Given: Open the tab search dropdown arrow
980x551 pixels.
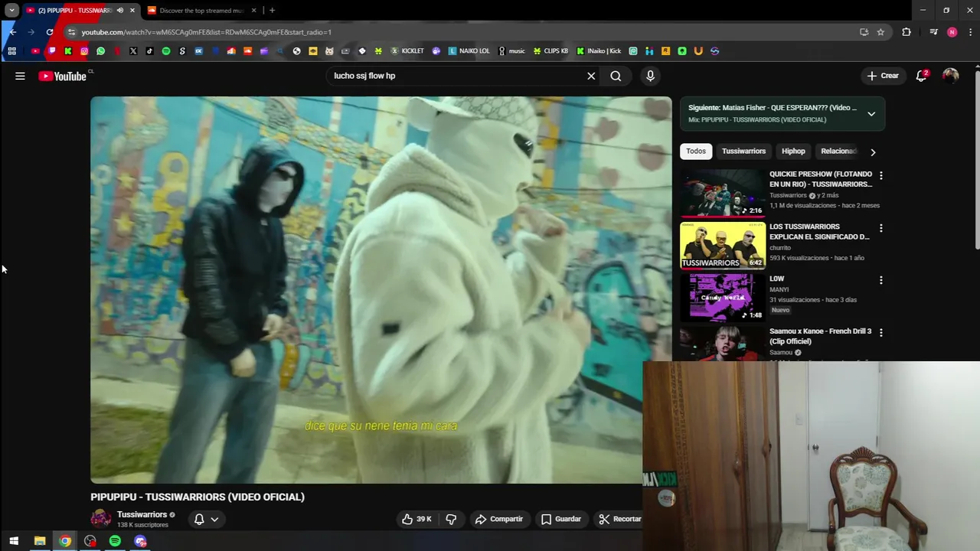Looking at the screenshot, I should 11,11.
